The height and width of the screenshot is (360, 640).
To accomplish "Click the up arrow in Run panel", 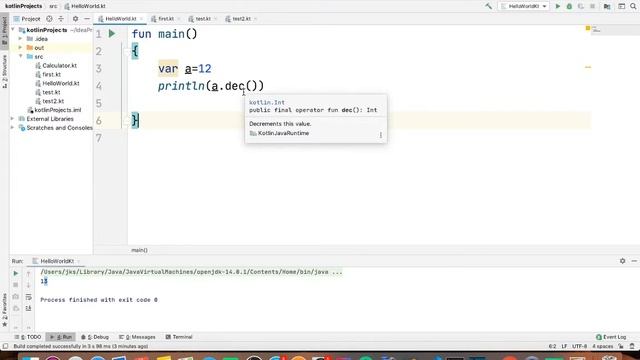I will (x=29, y=273).
